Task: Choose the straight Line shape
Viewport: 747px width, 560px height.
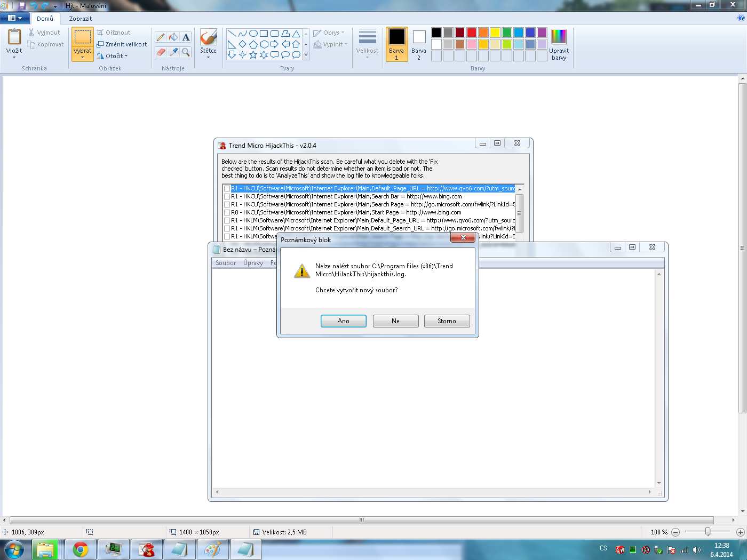Action: click(x=232, y=34)
